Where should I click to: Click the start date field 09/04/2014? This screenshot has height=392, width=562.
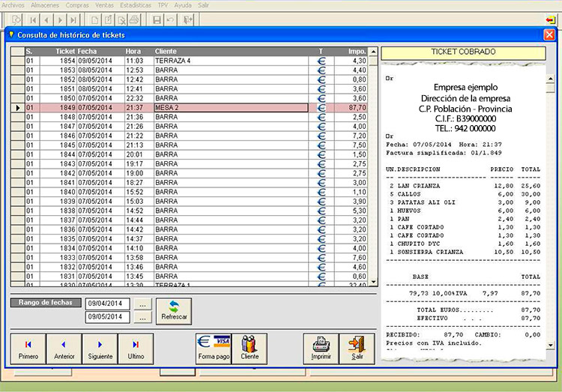107,304
